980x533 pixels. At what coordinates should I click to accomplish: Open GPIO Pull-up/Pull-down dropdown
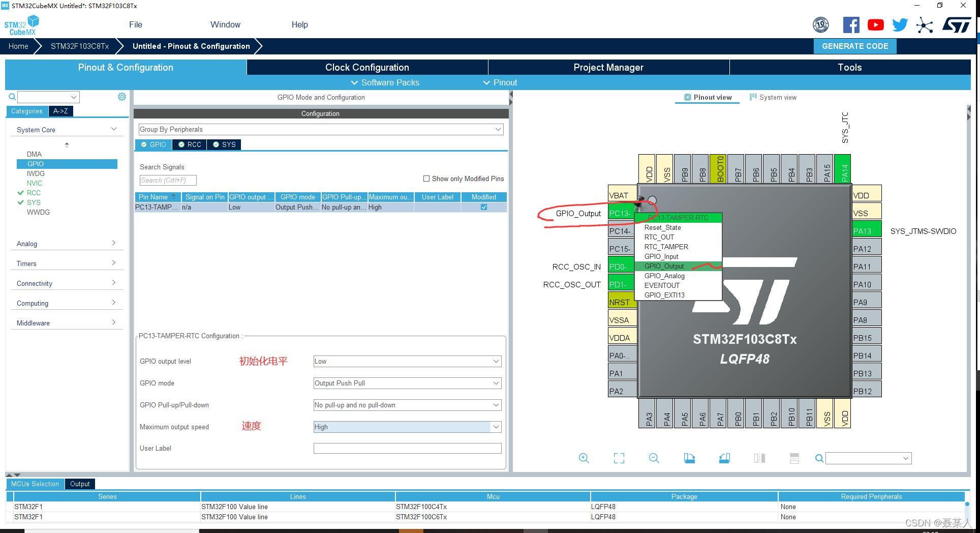[x=407, y=405]
